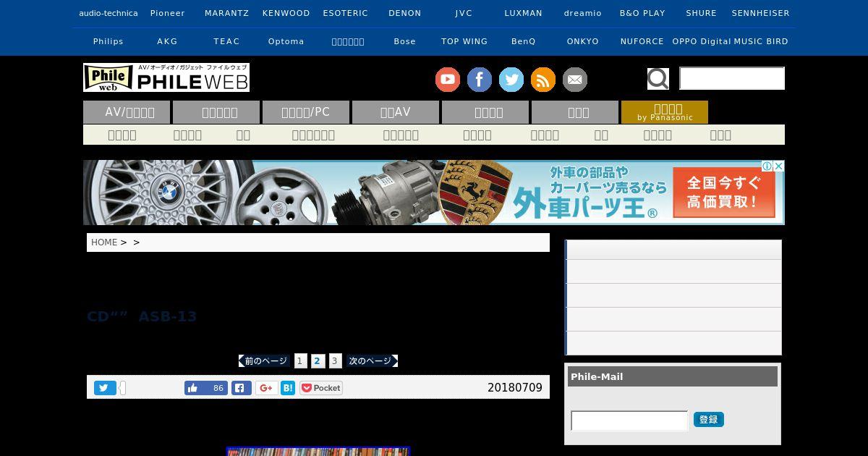Click the magnifying glass search icon
This screenshot has height=456, width=868.
point(658,78)
